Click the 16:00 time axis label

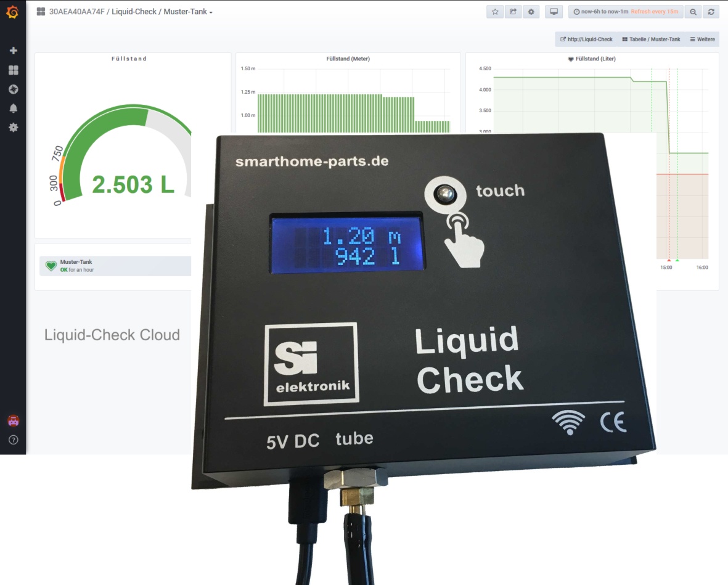tap(702, 268)
